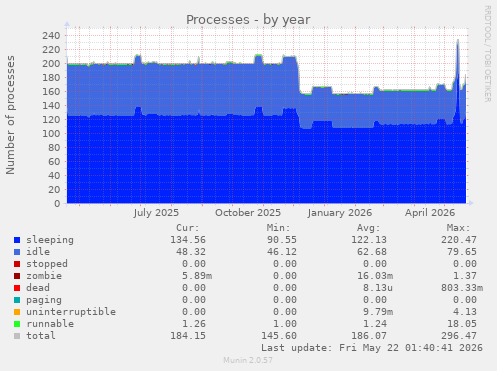The image size is (497, 371).
Task: Click the idle legend color swatch
Action: 17,252
